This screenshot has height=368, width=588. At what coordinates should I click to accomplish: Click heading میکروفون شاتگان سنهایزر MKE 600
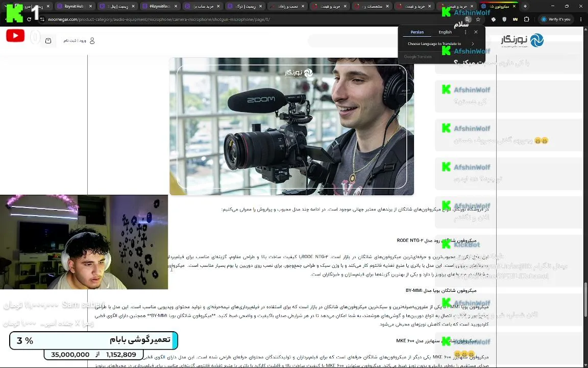(436, 340)
